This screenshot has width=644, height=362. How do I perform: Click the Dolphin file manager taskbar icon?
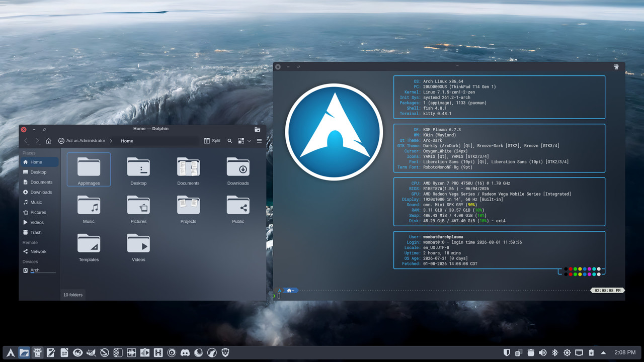[24, 353]
